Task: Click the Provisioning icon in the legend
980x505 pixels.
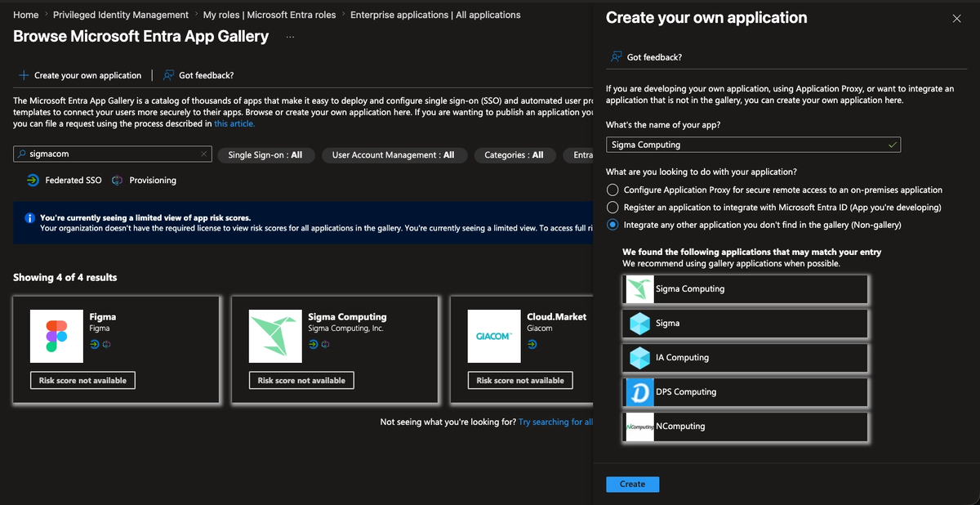Action: 117,180
